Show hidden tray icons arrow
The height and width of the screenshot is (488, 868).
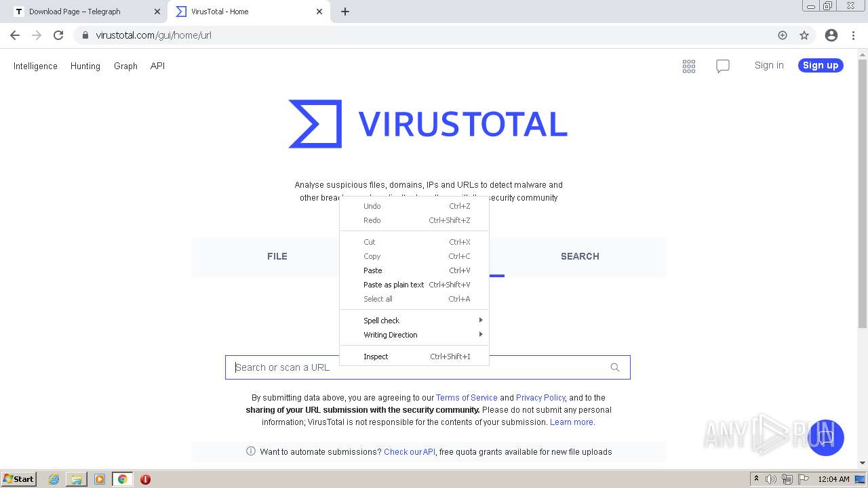pos(756,479)
